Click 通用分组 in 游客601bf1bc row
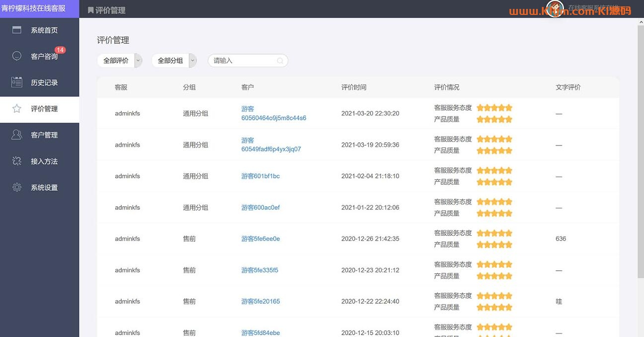Screen dimensions: 644x337 (x=195, y=176)
